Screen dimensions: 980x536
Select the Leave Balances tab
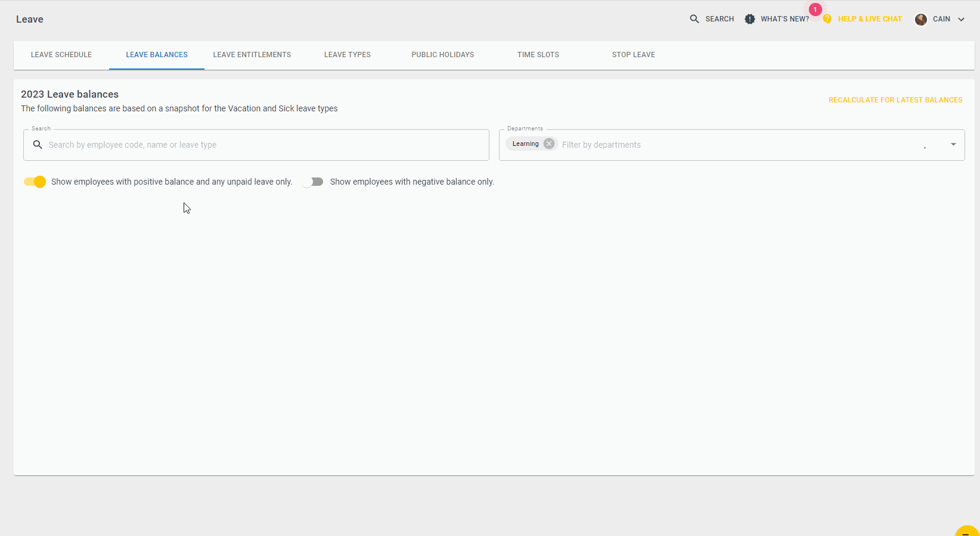[157, 55]
